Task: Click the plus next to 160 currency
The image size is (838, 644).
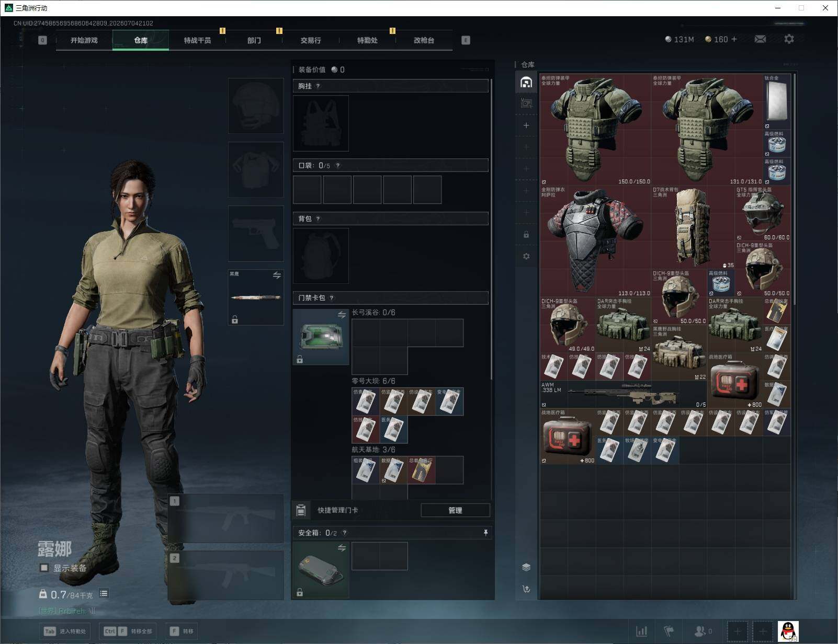Action: (734, 39)
